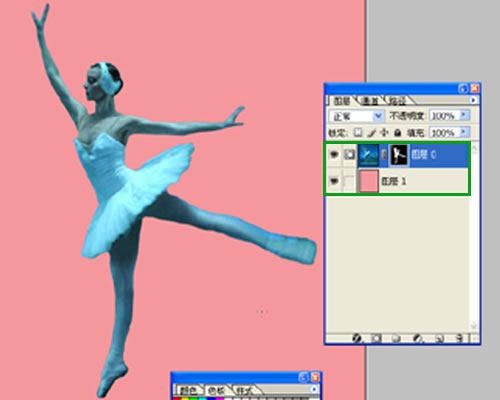Click the lock all padlock icon
Image resolution: width=500 pixels, height=400 pixels.
[x=397, y=133]
